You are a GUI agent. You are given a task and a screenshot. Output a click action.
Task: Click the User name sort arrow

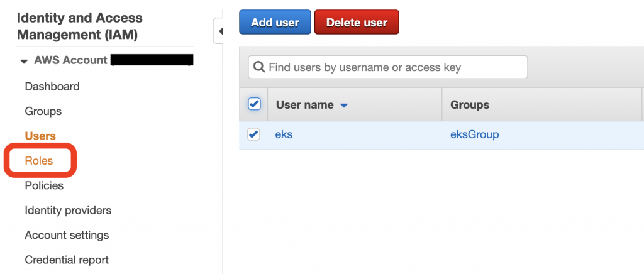pos(344,106)
